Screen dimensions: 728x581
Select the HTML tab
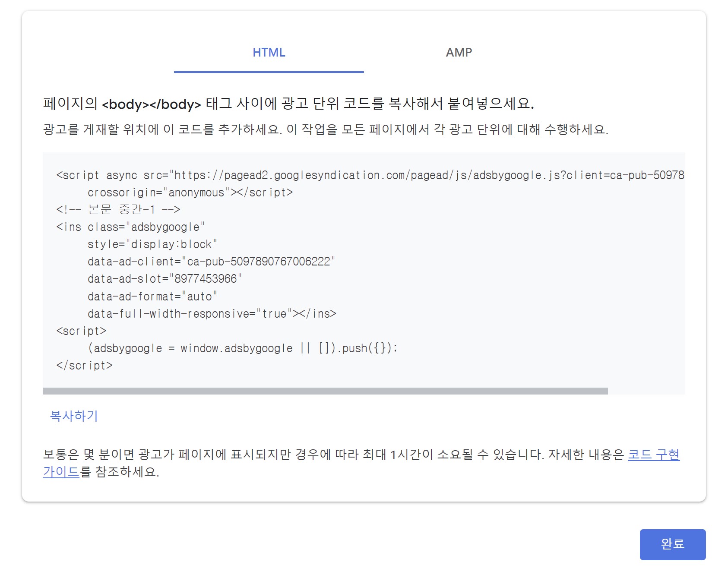coord(269,53)
